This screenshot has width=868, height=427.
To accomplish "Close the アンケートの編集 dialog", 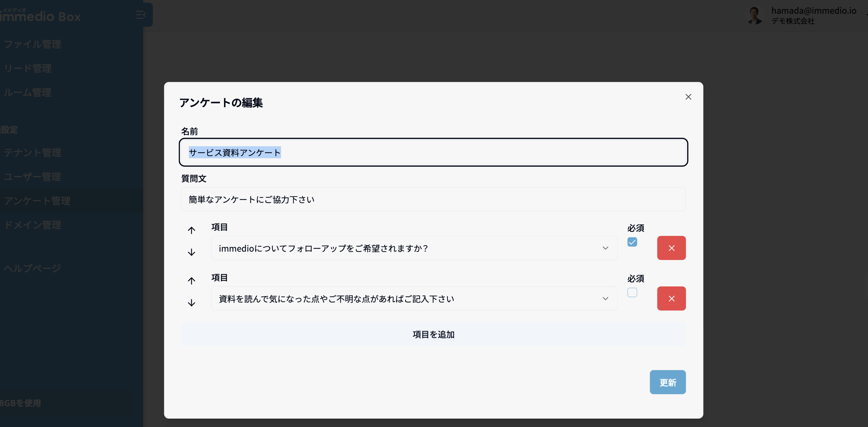I will (x=688, y=97).
